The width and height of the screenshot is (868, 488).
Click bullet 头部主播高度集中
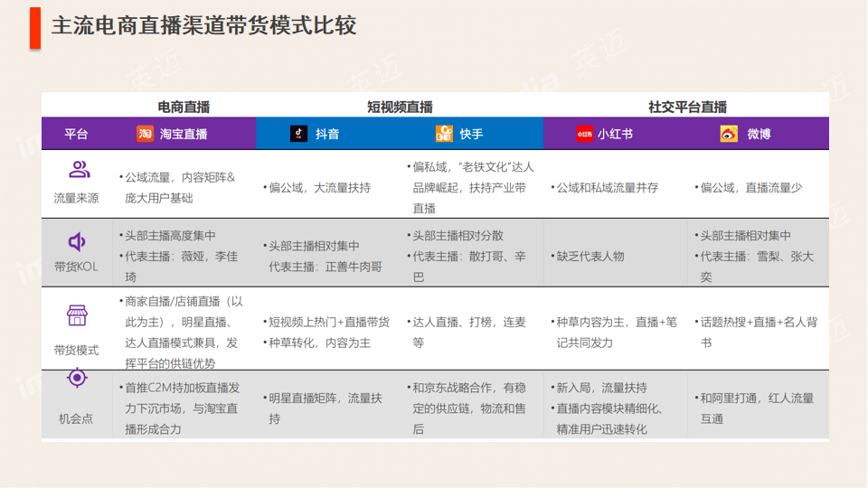click(167, 236)
